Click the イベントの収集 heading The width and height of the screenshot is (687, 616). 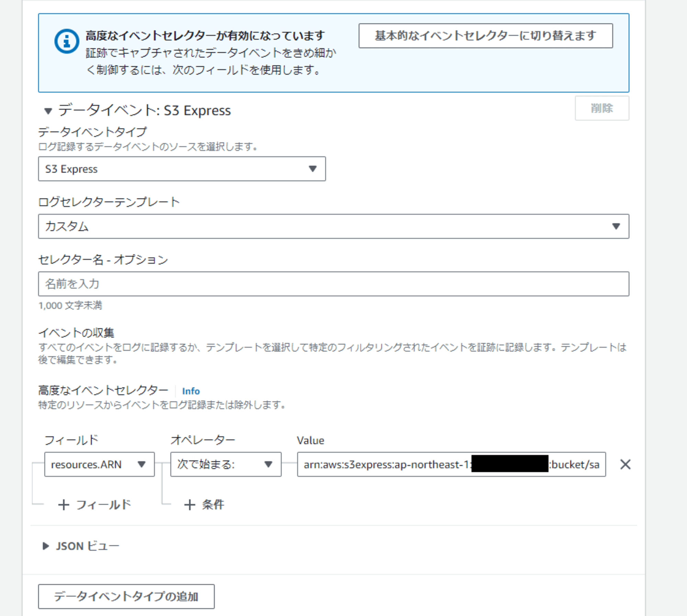(76, 333)
